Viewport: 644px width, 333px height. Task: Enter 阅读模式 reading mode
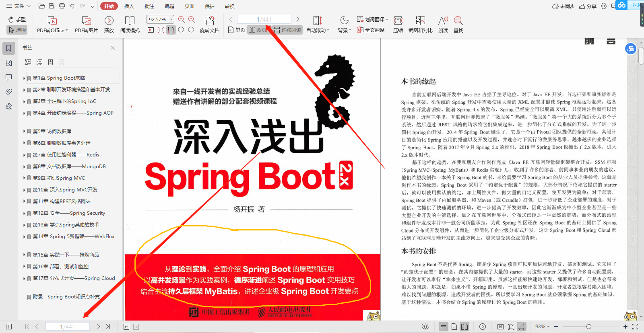pyautogui.click(x=130, y=25)
